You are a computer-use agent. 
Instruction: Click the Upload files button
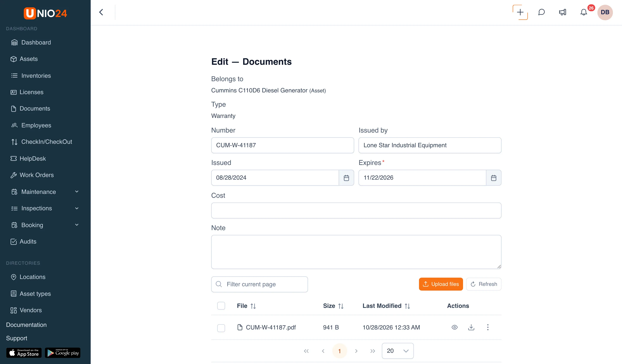click(x=441, y=284)
